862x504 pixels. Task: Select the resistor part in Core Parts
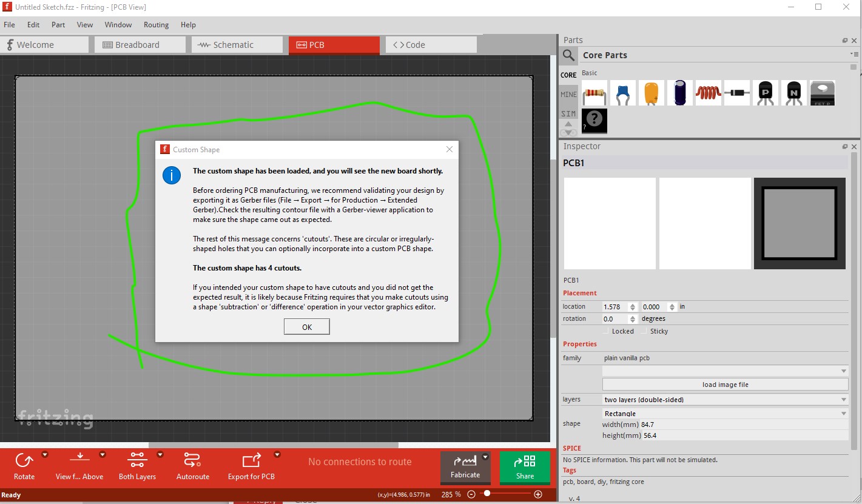click(x=594, y=93)
